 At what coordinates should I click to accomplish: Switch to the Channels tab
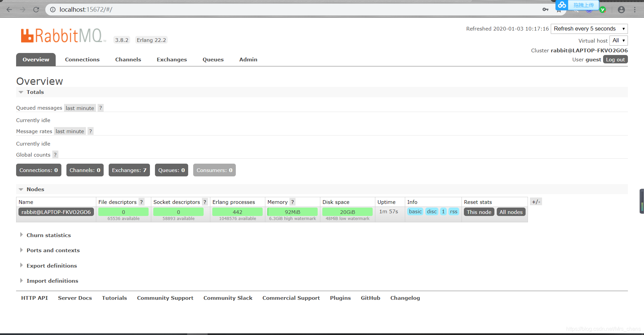click(x=128, y=60)
